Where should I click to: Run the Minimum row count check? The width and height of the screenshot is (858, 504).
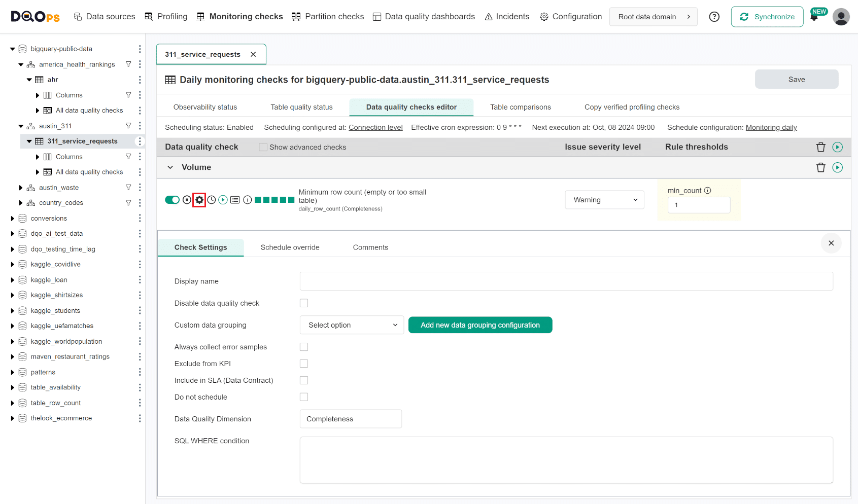(223, 200)
